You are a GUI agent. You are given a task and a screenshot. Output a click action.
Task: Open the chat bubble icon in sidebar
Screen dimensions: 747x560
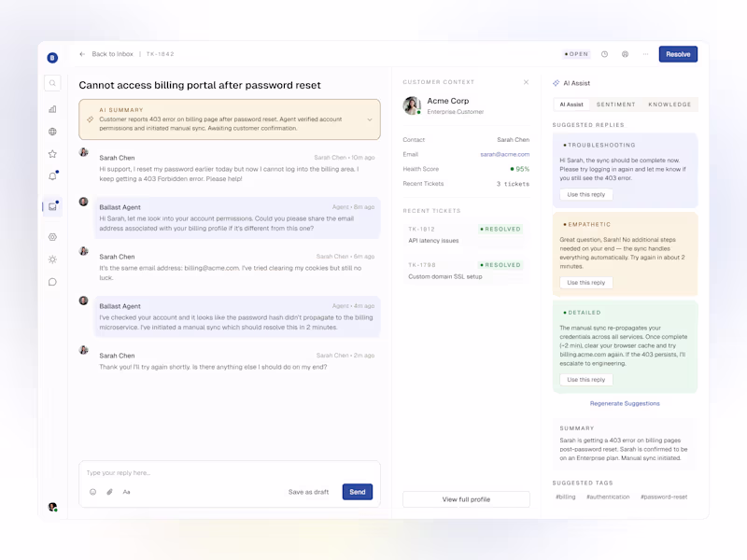click(52, 282)
